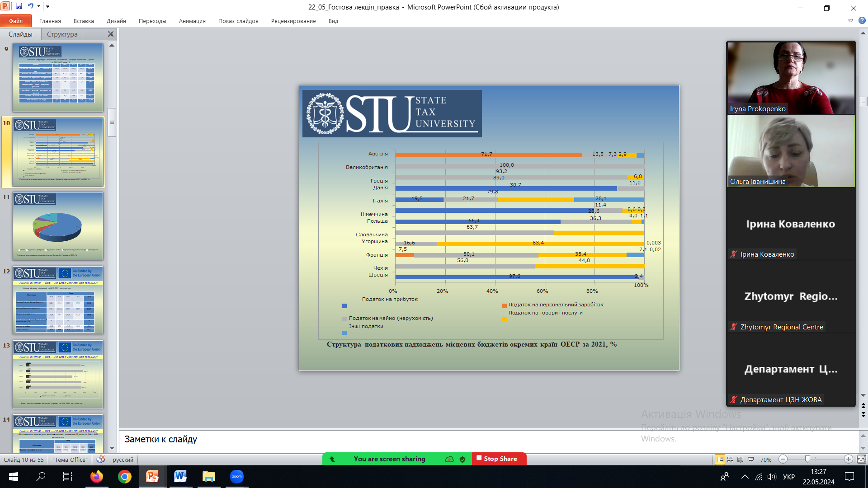Open the Главная ribbon tab
This screenshot has height=488, width=868.
50,21
